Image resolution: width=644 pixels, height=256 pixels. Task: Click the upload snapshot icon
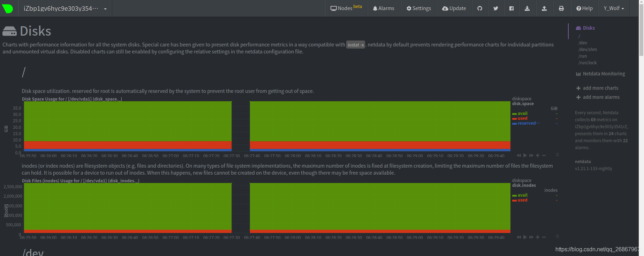point(544,8)
